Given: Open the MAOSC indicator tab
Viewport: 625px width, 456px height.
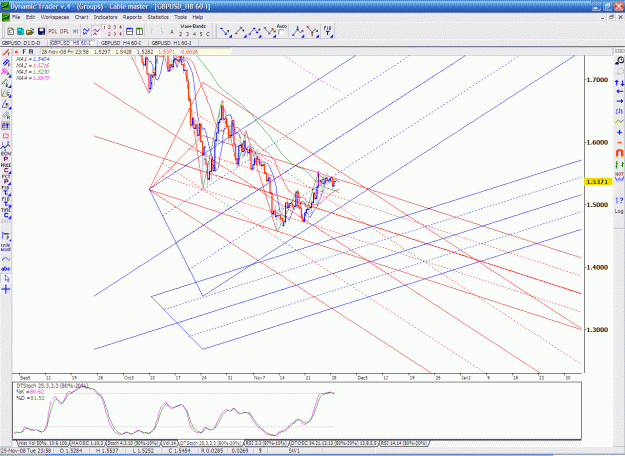Looking at the screenshot, I should [87, 443].
